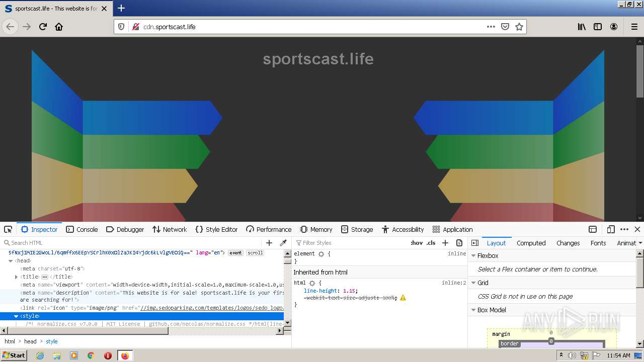
Task: Collapse the Box Model section
Action: point(473,310)
